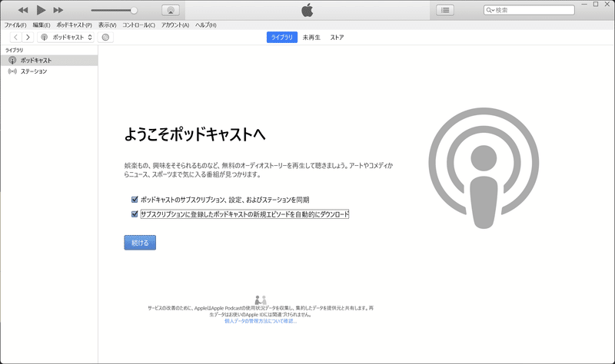Viewport: 615px width, 364px height.
Task: Open the ファイル(F) menu
Action: [15, 25]
